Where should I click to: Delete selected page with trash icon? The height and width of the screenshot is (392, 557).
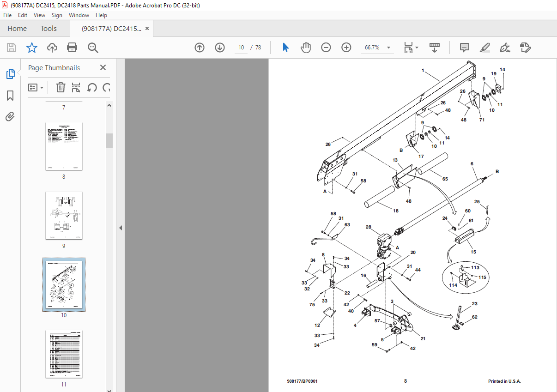(61, 87)
